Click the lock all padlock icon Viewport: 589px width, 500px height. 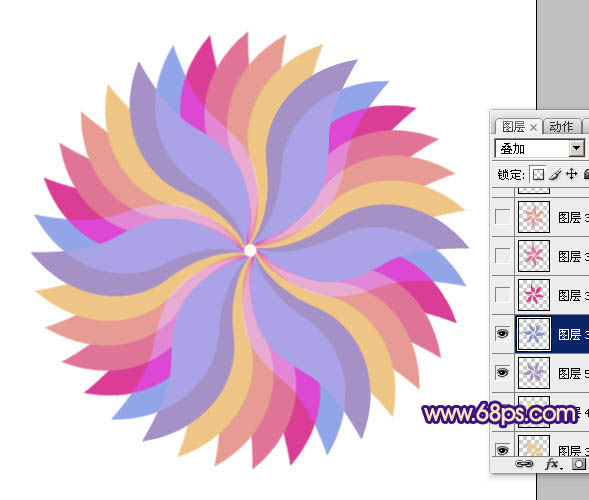(x=586, y=174)
